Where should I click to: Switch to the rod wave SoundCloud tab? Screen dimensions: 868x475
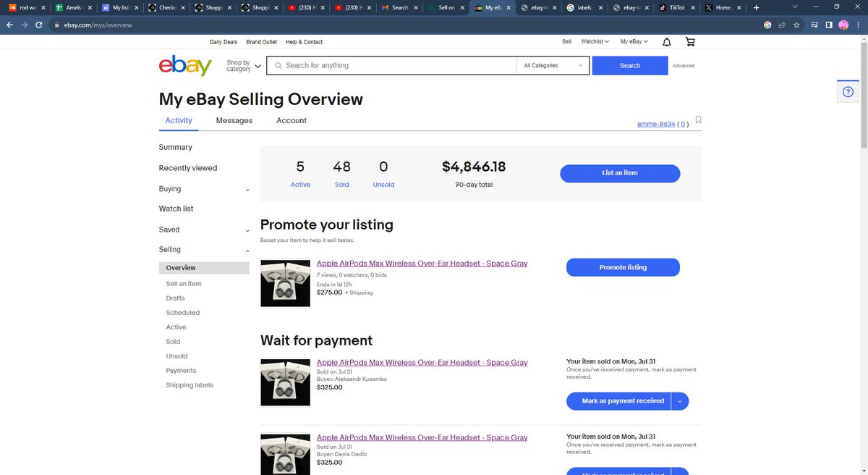pyautogui.click(x=25, y=7)
